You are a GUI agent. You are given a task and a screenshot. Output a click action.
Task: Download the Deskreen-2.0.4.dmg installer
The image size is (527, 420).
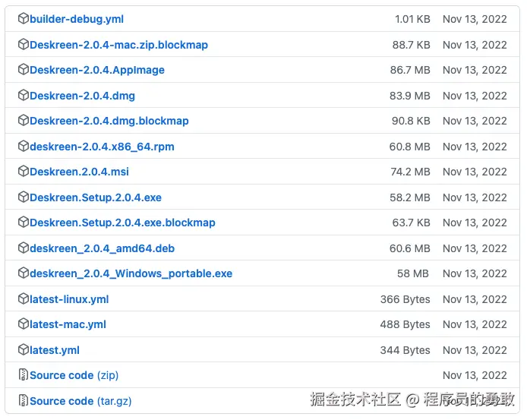tap(82, 96)
